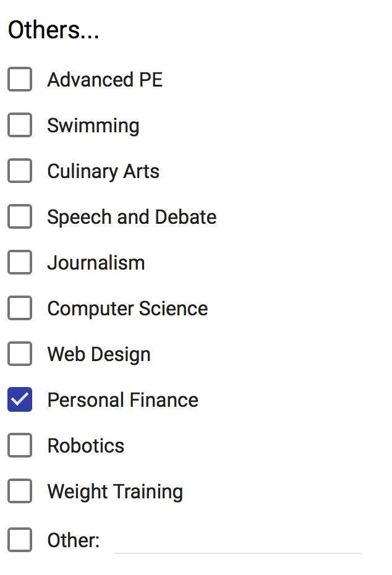The height and width of the screenshot is (575, 392).
Task: Check the Advanced PE checkbox
Action: point(20,80)
